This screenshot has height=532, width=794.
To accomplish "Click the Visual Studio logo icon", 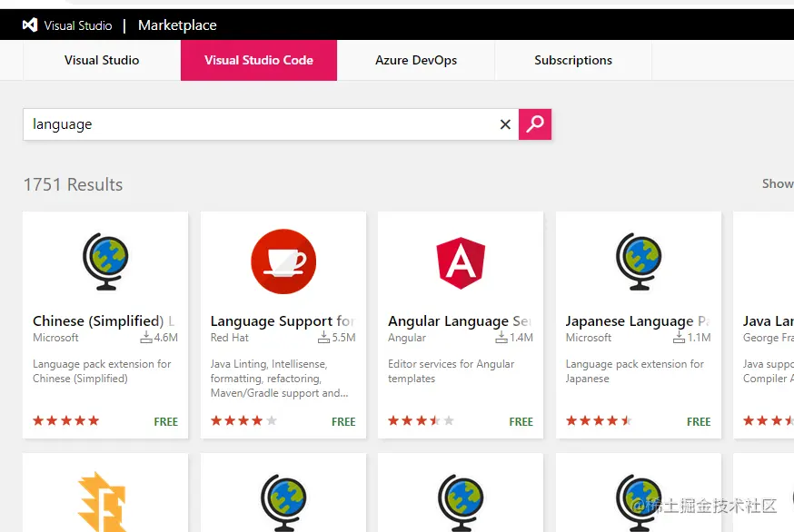I will click(x=30, y=25).
